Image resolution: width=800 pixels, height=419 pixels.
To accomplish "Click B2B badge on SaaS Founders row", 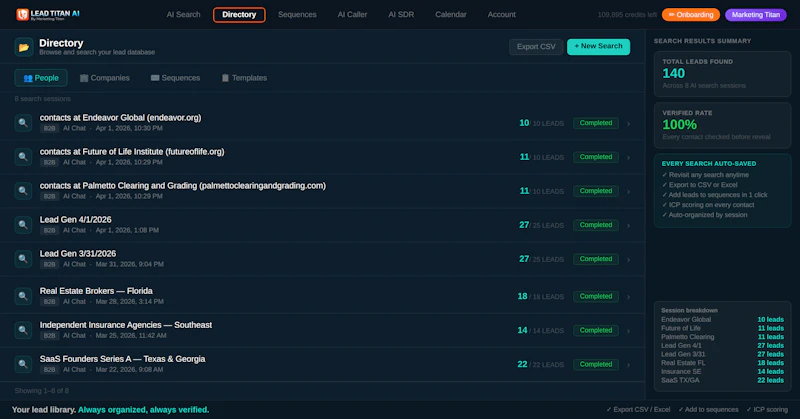I will coord(49,370).
